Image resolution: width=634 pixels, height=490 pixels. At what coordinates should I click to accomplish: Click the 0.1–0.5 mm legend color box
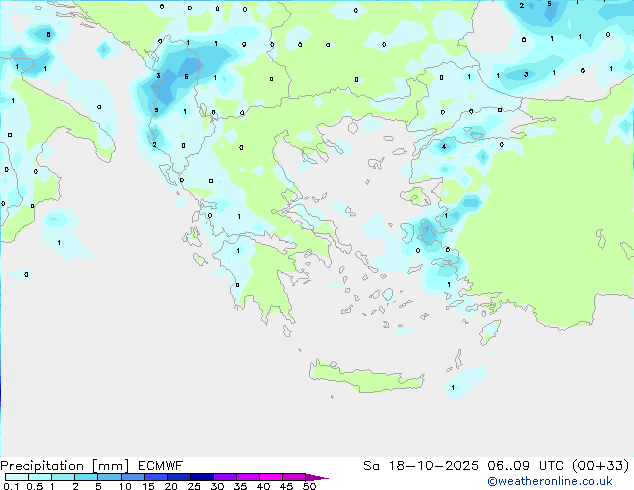pos(17,477)
